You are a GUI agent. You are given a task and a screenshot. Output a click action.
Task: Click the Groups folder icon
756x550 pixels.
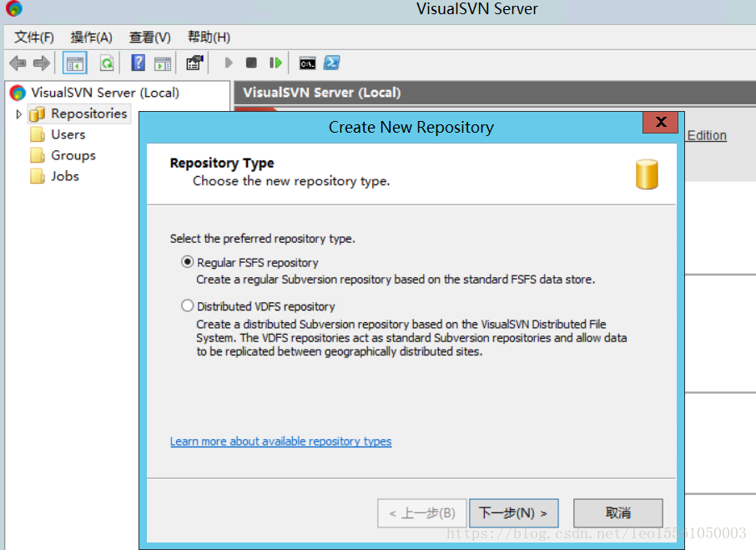click(37, 155)
